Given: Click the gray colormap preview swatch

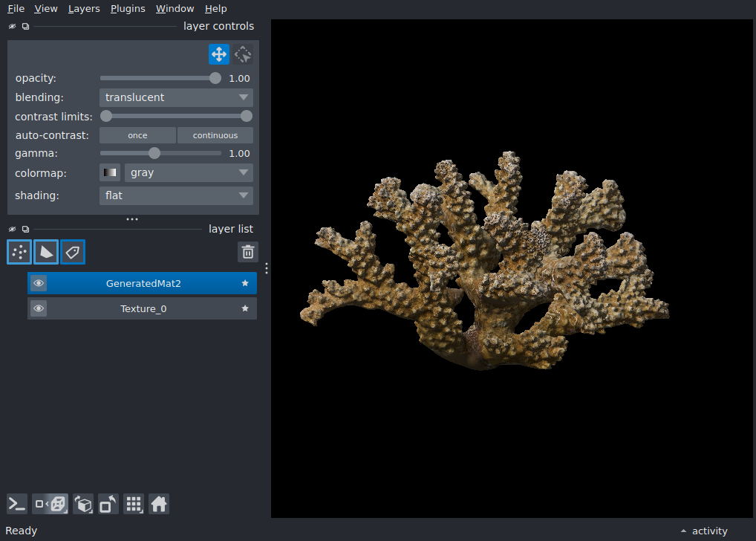Looking at the screenshot, I should [x=110, y=172].
